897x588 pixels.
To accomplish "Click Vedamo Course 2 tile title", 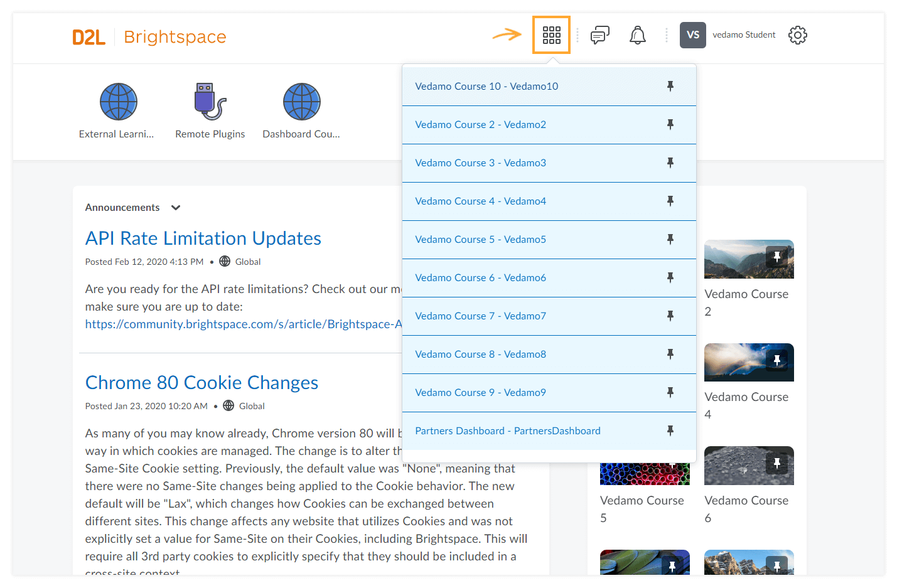I will (x=746, y=302).
